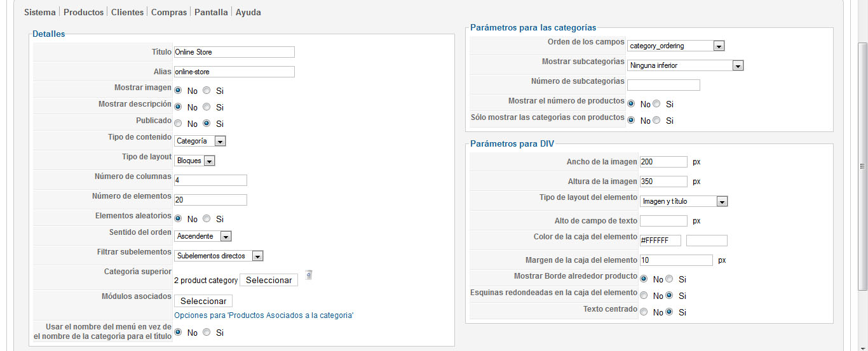Open the Productos menu
Screen dimensions: 868x351
[83, 12]
